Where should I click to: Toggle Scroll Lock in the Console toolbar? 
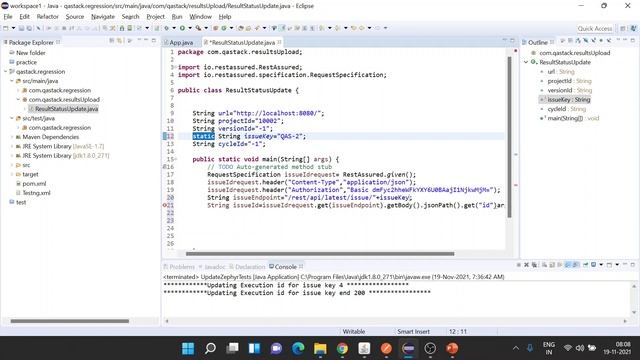click(x=551, y=265)
